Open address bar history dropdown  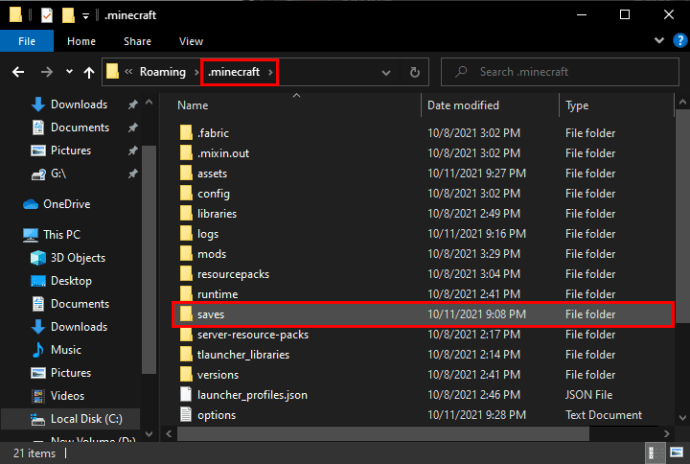pyautogui.click(x=386, y=72)
